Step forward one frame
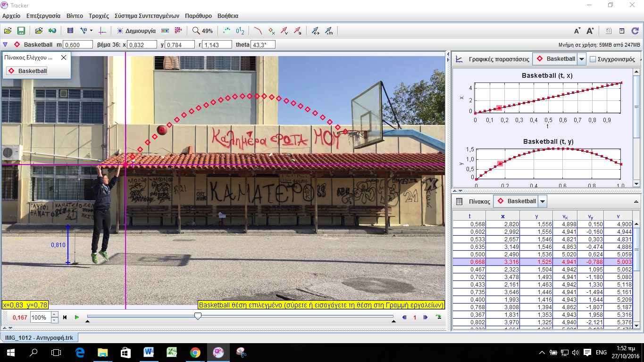The height and width of the screenshot is (362, 644). (x=426, y=317)
